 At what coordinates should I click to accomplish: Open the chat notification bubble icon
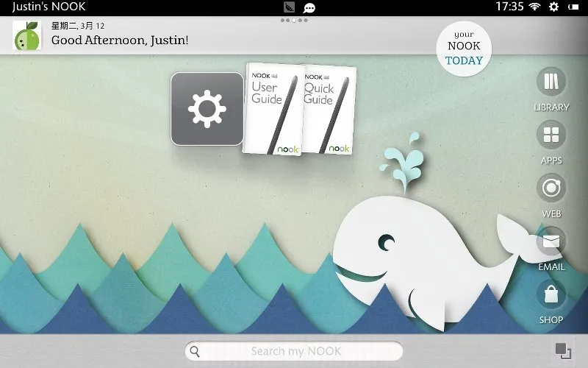click(x=309, y=7)
